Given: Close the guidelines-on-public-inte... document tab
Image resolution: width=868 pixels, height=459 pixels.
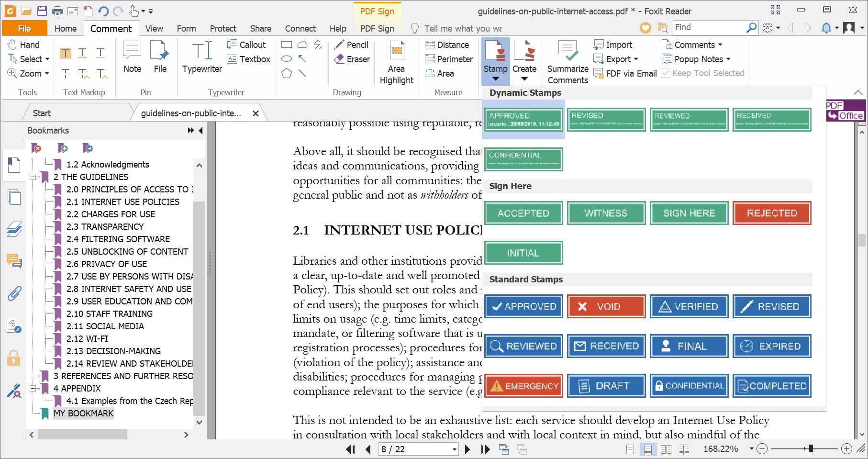Looking at the screenshot, I should 256,113.
